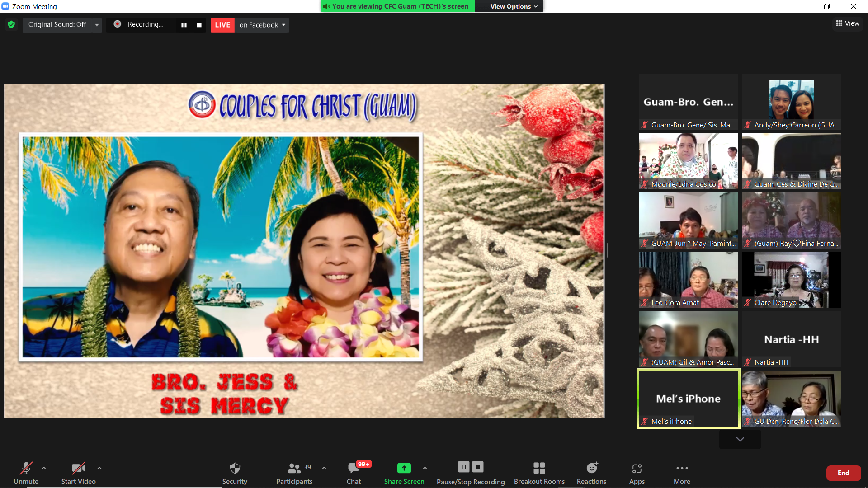This screenshot has width=868, height=488.
Task: Open the Original Sound dropdown arrow
Action: point(97,25)
